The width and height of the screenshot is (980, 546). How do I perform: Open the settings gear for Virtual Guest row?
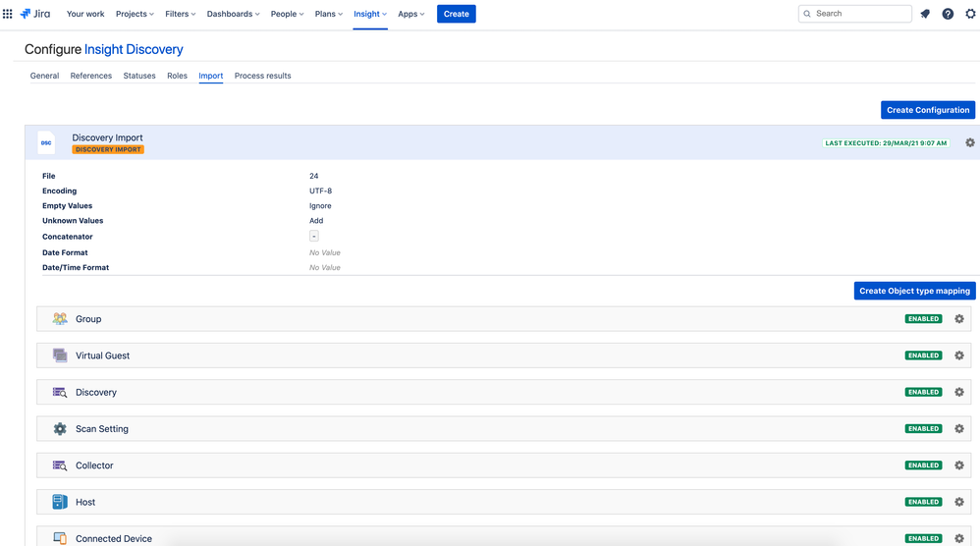pos(959,355)
